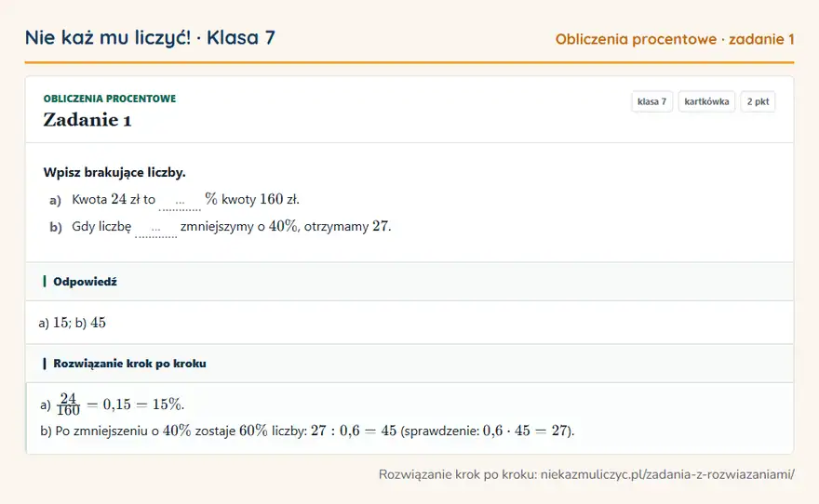Click the "kartkówka" tag badge
This screenshot has width=819, height=504.
(706, 101)
